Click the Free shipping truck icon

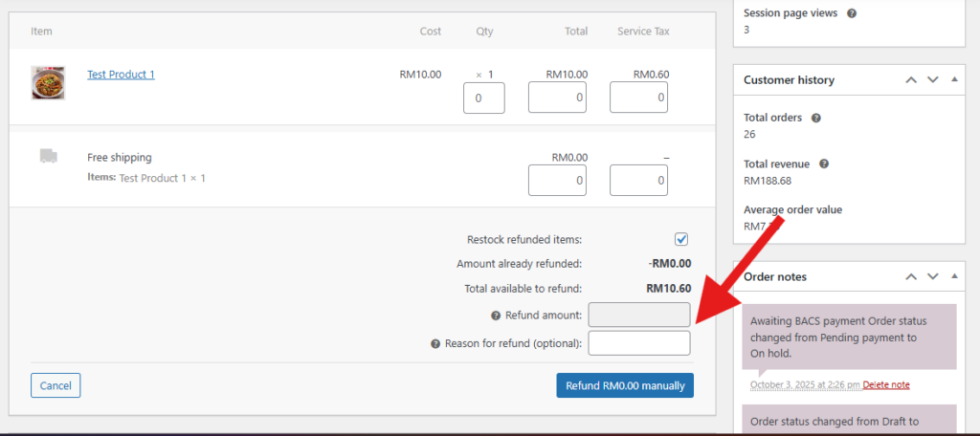[x=48, y=156]
